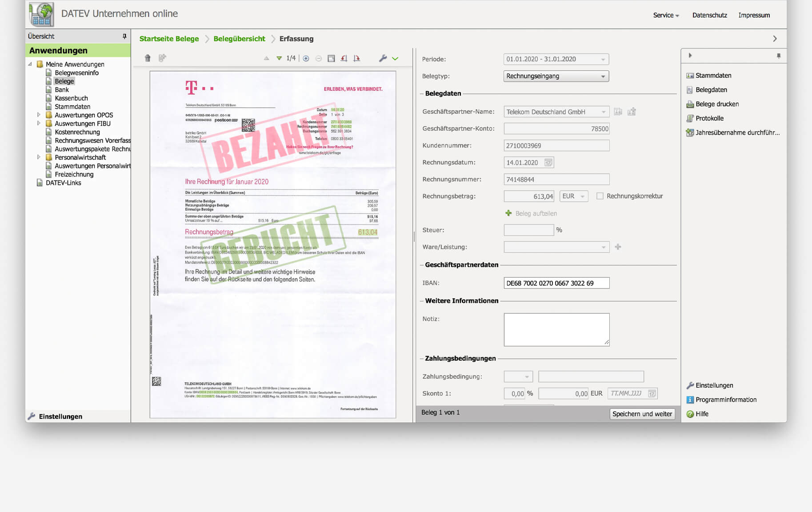Viewport: 812px width, 512px height.
Task: Enable the Rechnungskorrektur checkbox
Action: click(x=600, y=196)
